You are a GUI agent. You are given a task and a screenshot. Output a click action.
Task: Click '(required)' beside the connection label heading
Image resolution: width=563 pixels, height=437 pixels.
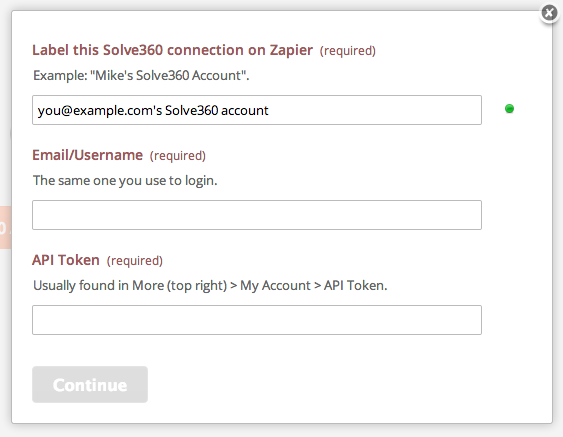(348, 51)
